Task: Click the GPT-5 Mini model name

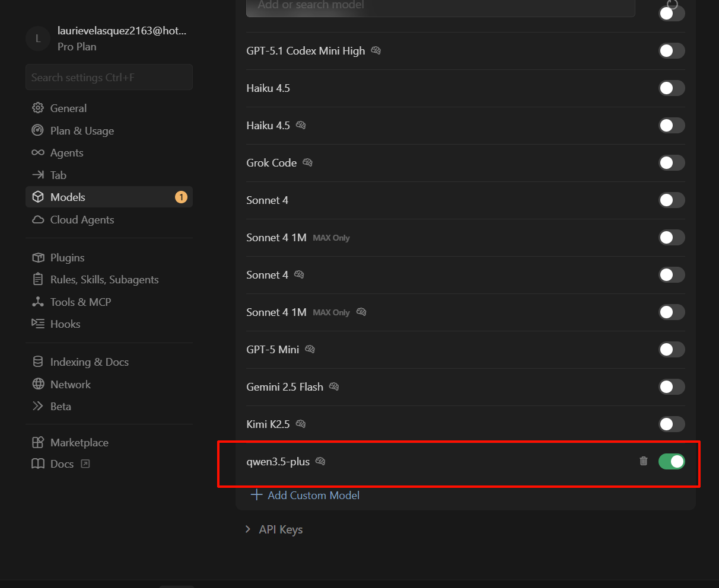Action: point(273,349)
